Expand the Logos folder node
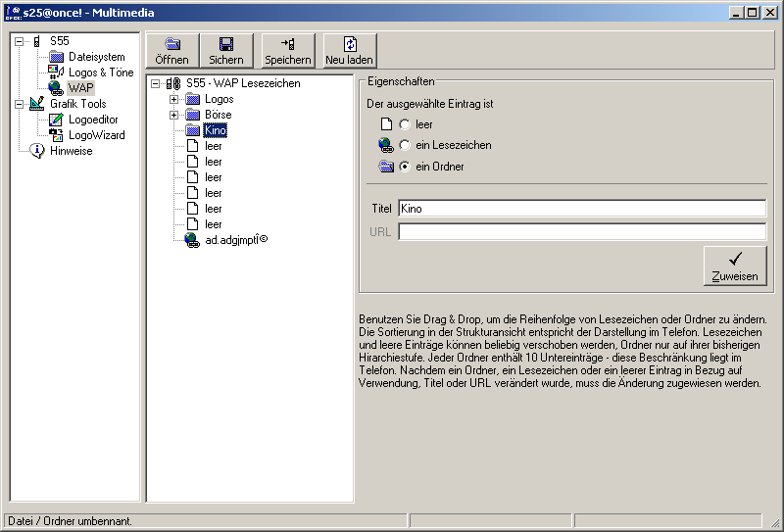Image resolution: width=784 pixels, height=532 pixels. [x=174, y=100]
